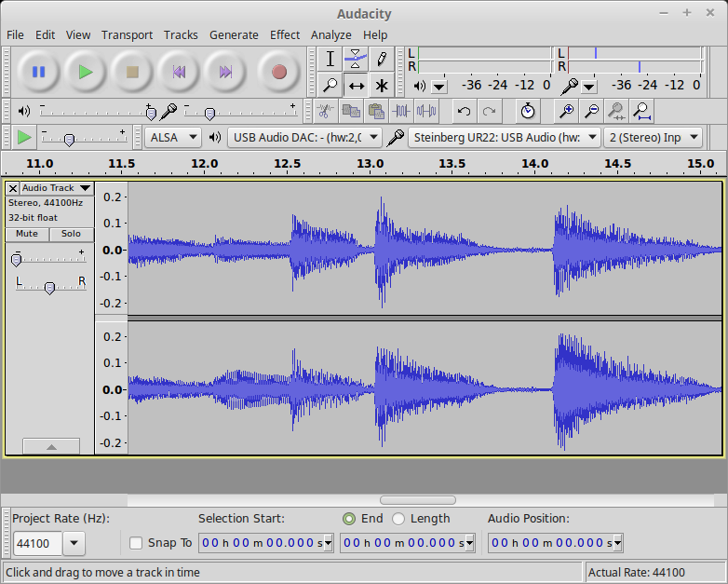728x584 pixels.
Task: Undo the last action
Action: coord(464,111)
